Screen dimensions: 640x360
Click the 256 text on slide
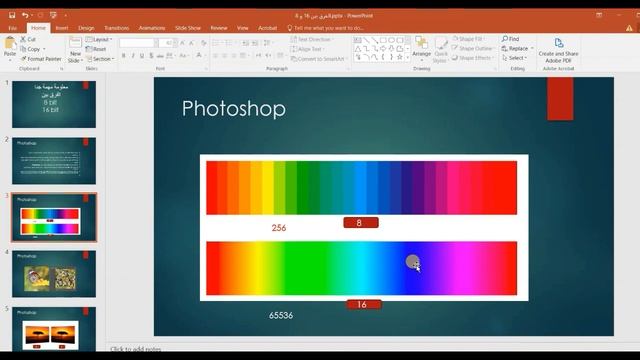(279, 228)
